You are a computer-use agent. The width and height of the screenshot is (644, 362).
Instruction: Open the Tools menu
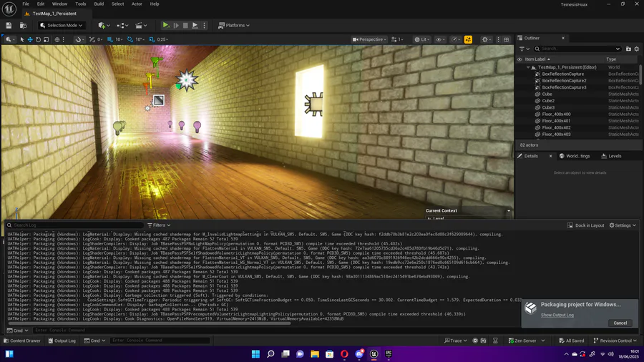pos(81,4)
